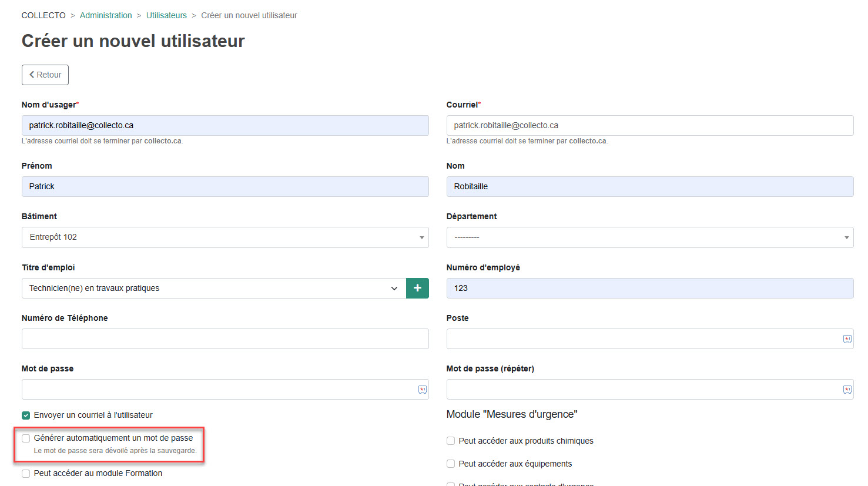
Task: Click the green plus button beside Titre d'emploi
Action: point(417,288)
